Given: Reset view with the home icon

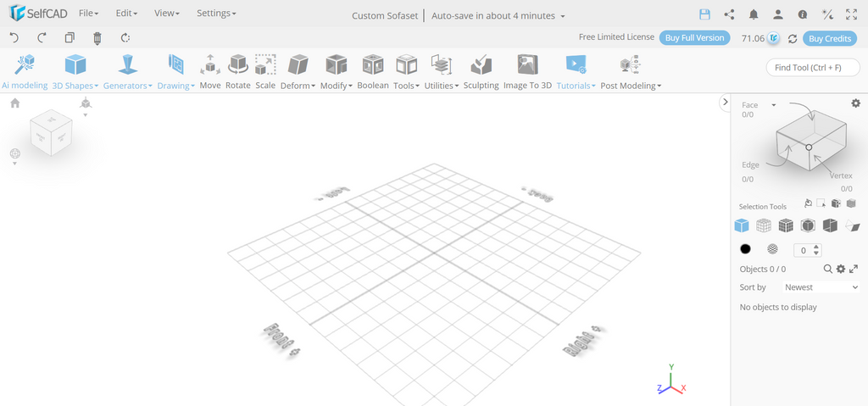Looking at the screenshot, I should 15,103.
